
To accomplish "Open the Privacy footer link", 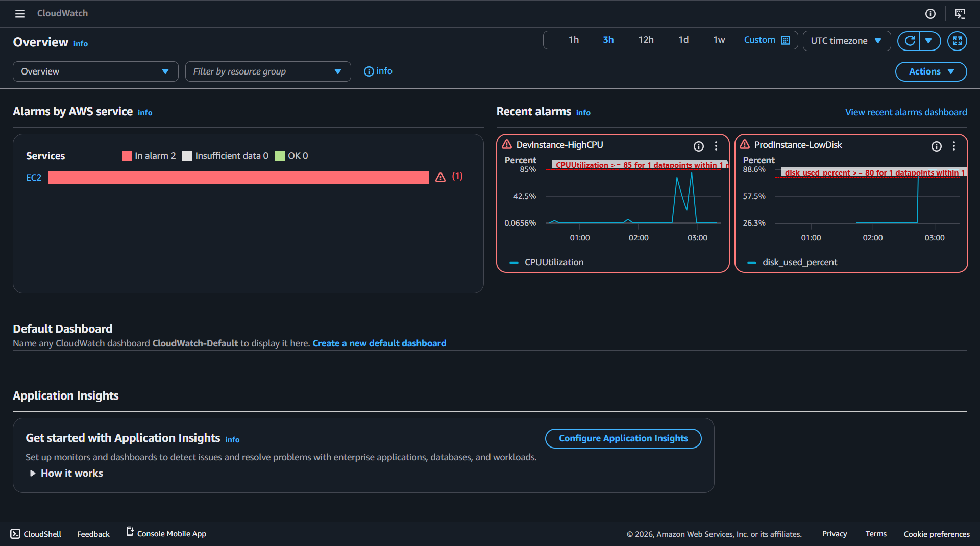I will pos(835,534).
